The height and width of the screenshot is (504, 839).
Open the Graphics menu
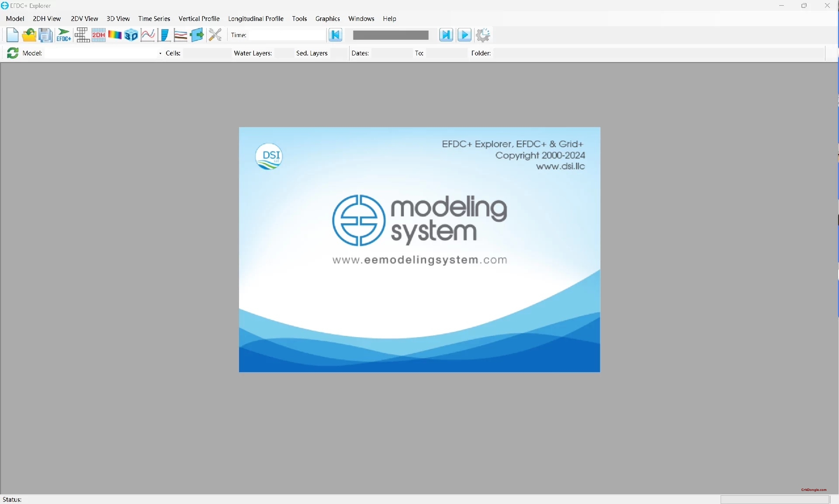pyautogui.click(x=328, y=19)
